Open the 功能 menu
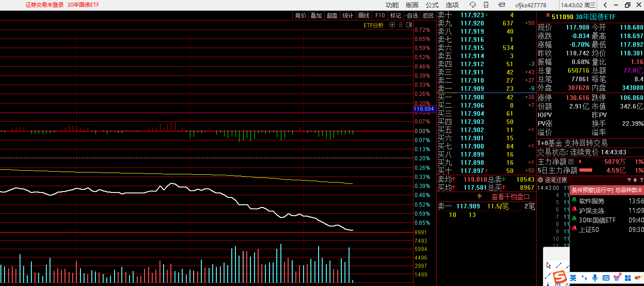 [x=392, y=5]
